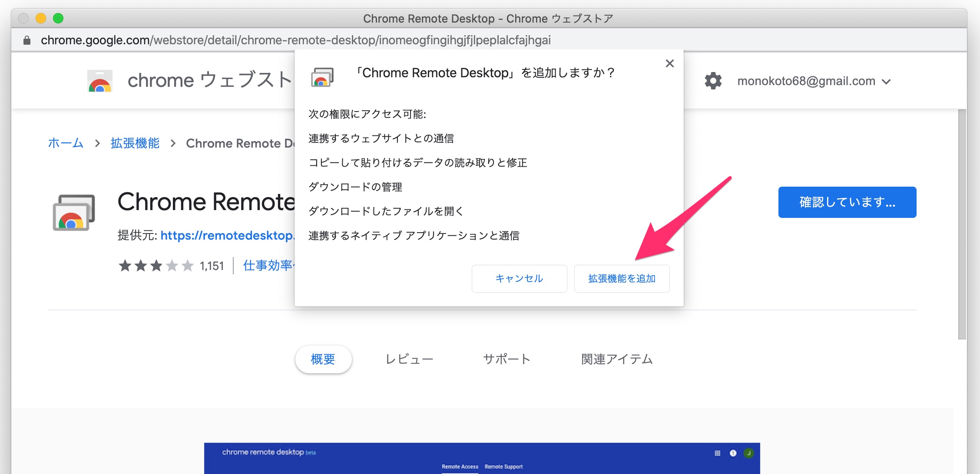Click the 1,151 review count
This screenshot has height=474, width=980.
(x=212, y=266)
